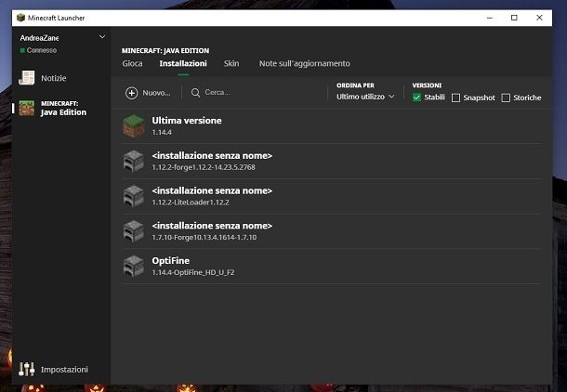Click the furnace icon of the LiteLoader installation
This screenshot has width=567, height=392.
coord(134,196)
